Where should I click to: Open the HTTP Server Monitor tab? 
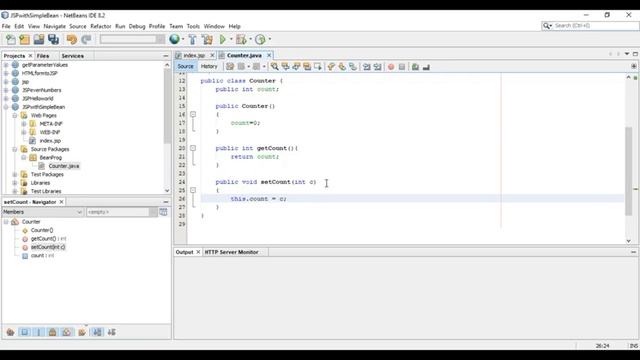click(231, 252)
